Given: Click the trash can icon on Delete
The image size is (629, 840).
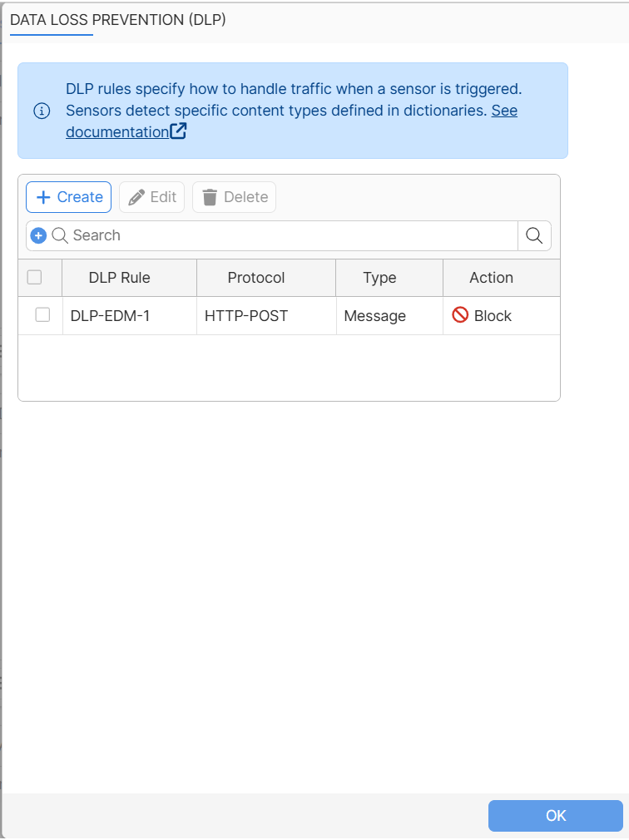Looking at the screenshot, I should click(x=210, y=197).
